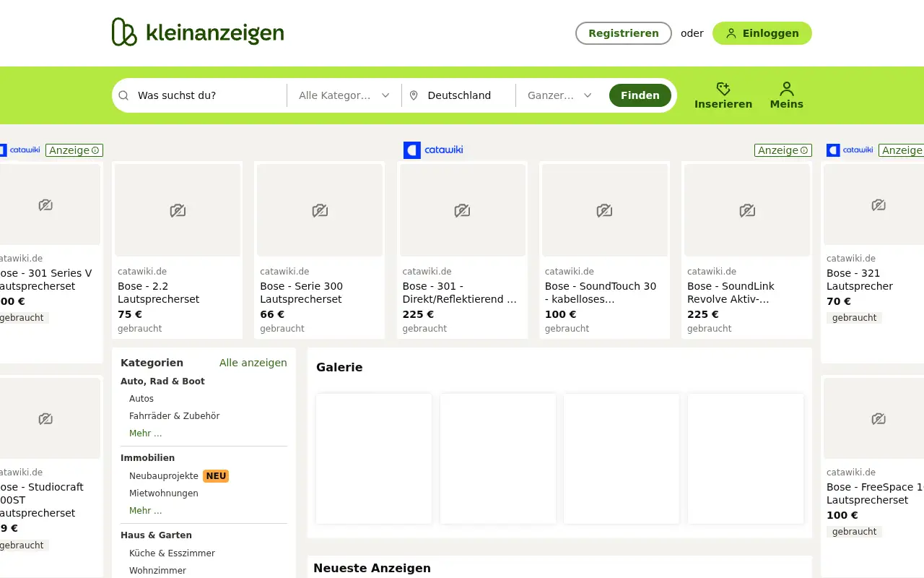The width and height of the screenshot is (924, 578).
Task: Click the Anzeige info label above SoundLink card
Action: [x=783, y=150]
